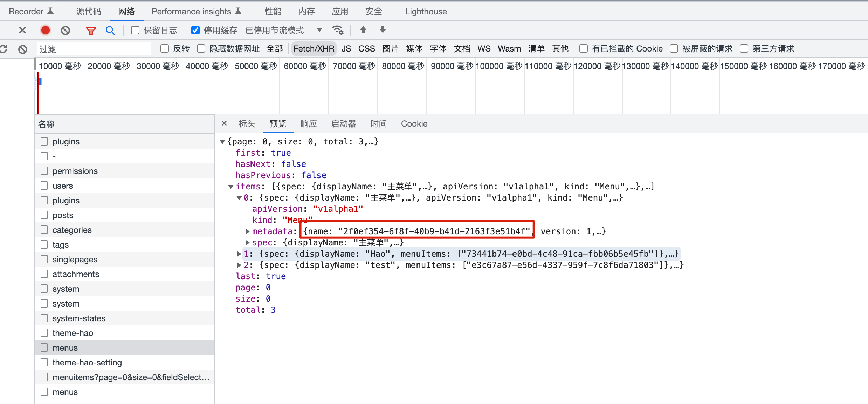Check the 第三方请求 checkbox
Screen dimensions: 868x404
click(744, 48)
